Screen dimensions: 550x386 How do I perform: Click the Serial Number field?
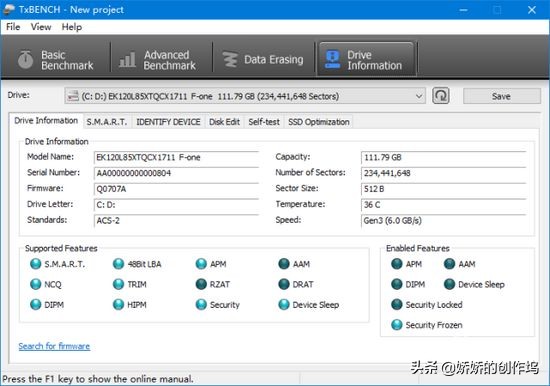tap(176, 173)
